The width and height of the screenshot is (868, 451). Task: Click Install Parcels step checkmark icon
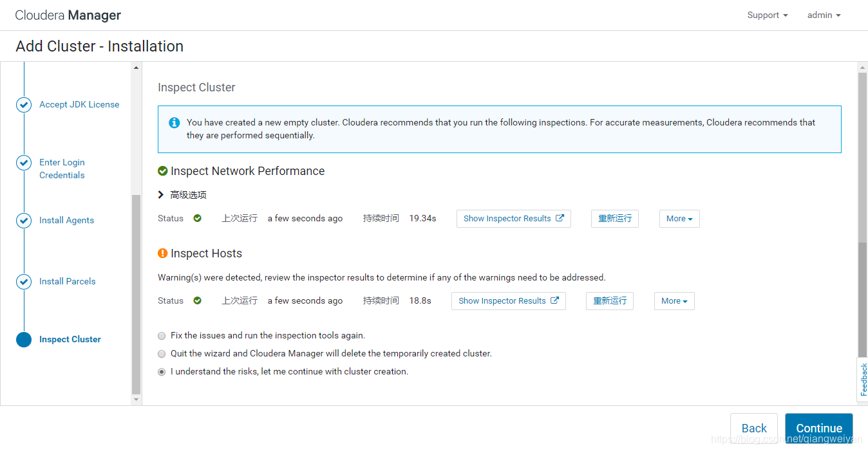pos(24,282)
